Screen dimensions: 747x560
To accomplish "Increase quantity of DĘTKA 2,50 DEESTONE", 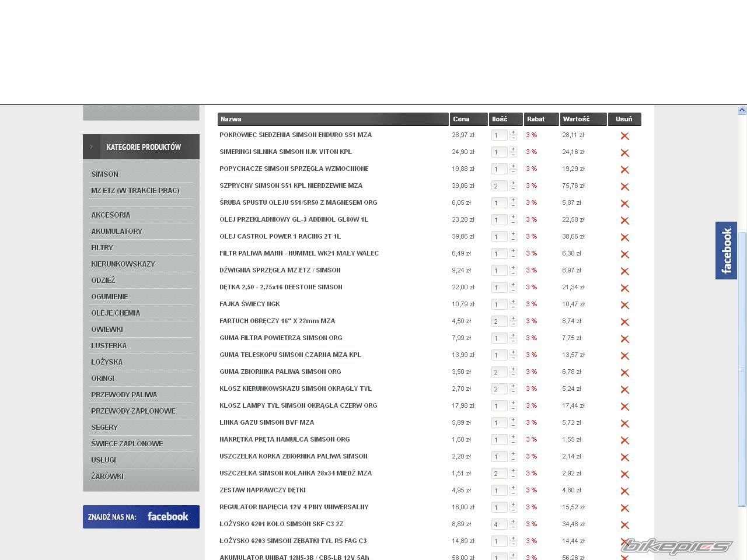I will 513,285.
